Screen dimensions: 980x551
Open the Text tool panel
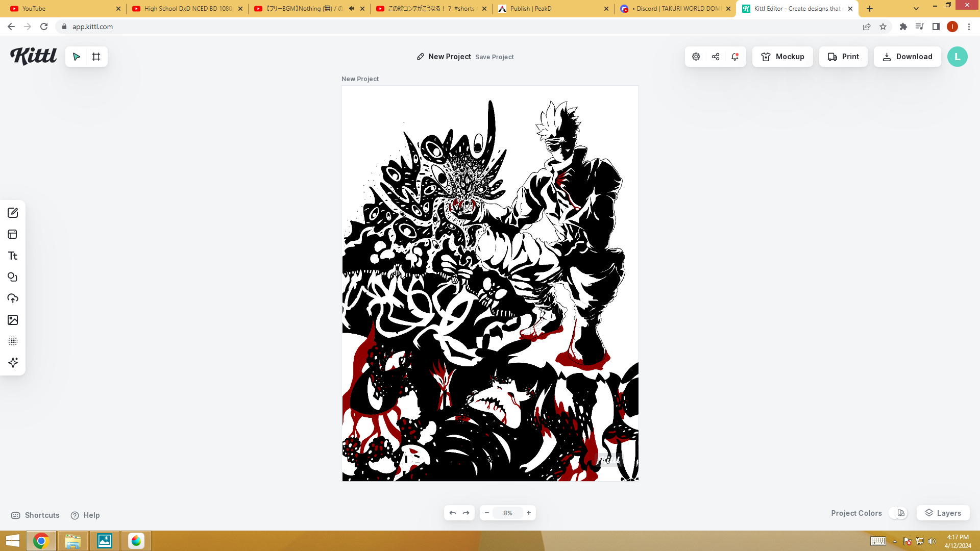(13, 256)
